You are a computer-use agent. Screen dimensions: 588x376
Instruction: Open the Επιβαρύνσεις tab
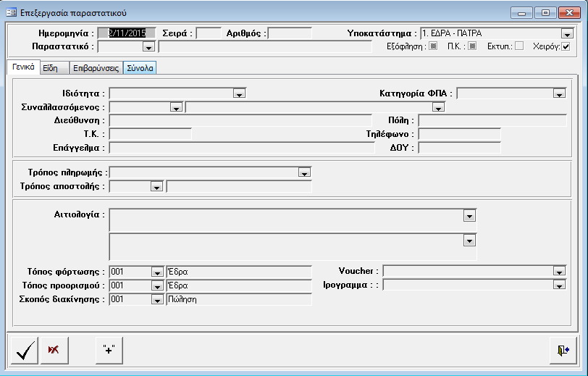click(x=96, y=67)
